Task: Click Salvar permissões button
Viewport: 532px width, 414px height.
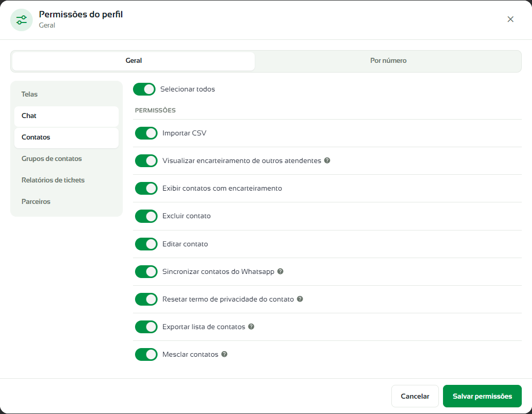Action: click(482, 396)
